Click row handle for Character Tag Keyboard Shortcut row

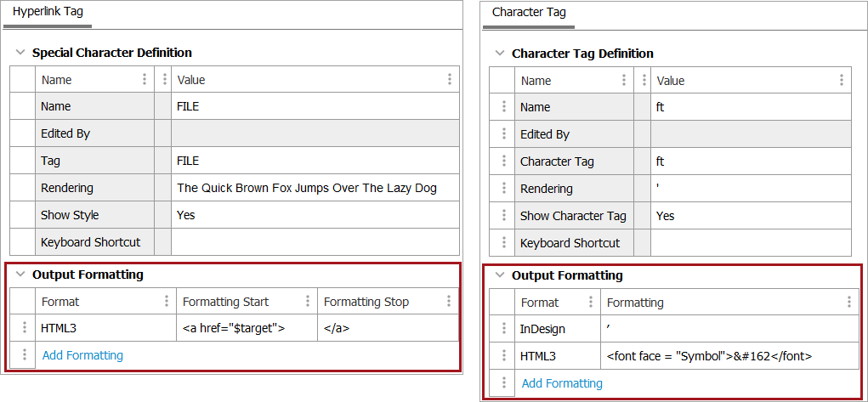tap(503, 242)
